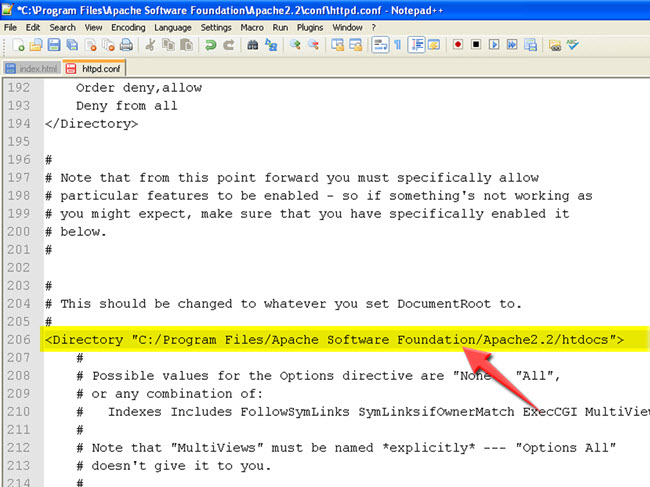Open the View menu
This screenshot has height=487, width=650.
click(93, 27)
